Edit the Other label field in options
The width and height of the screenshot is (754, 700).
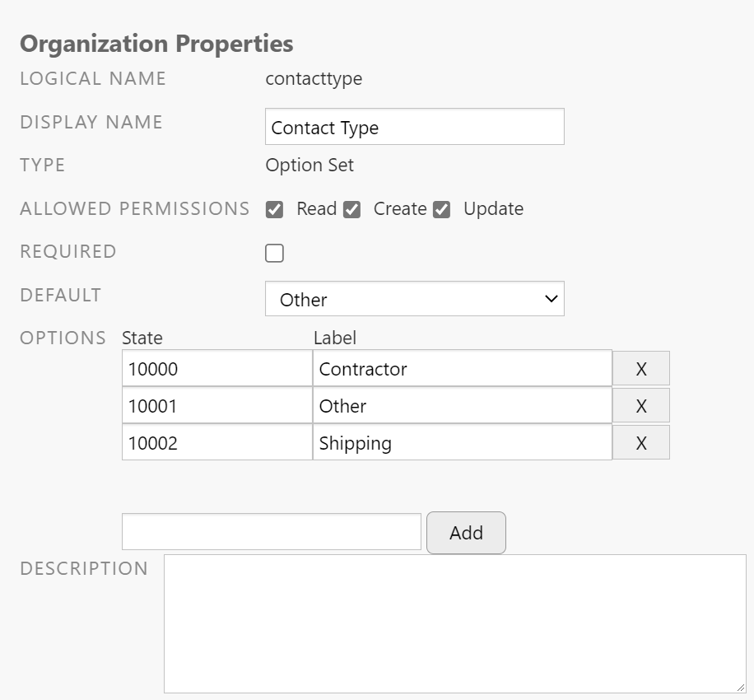(x=463, y=405)
